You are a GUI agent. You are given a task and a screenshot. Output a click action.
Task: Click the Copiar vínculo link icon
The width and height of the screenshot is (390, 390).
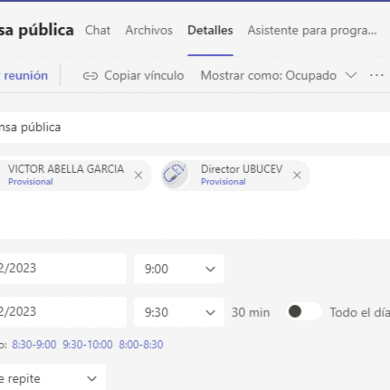point(90,76)
